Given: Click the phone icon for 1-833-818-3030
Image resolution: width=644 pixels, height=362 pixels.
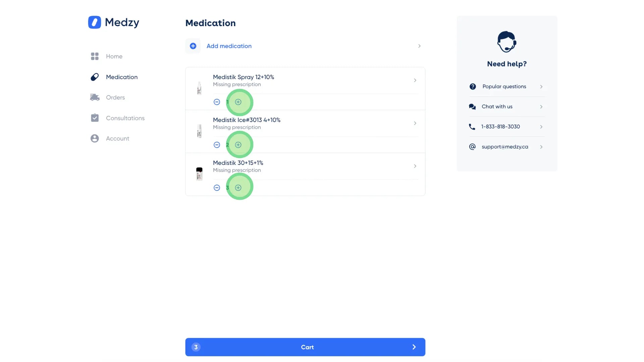Looking at the screenshot, I should [472, 127].
